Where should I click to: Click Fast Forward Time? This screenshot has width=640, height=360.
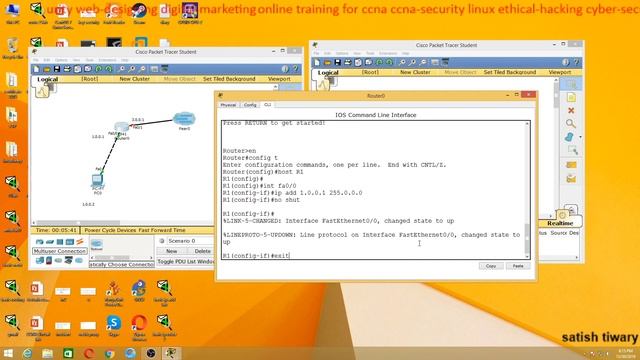pos(162,230)
